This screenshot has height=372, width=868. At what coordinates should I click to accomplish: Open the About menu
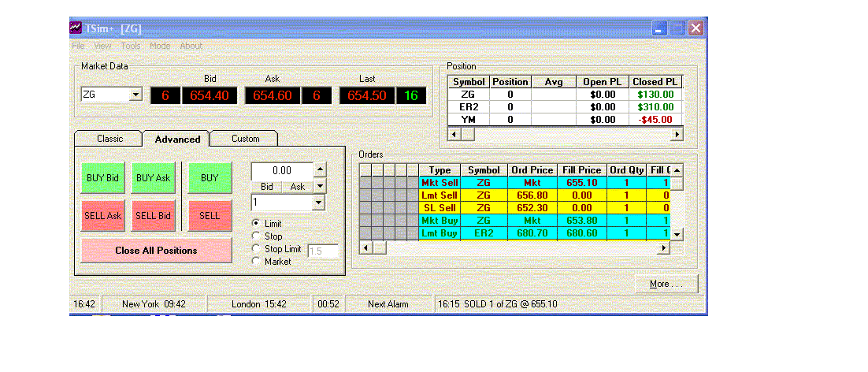[x=191, y=46]
